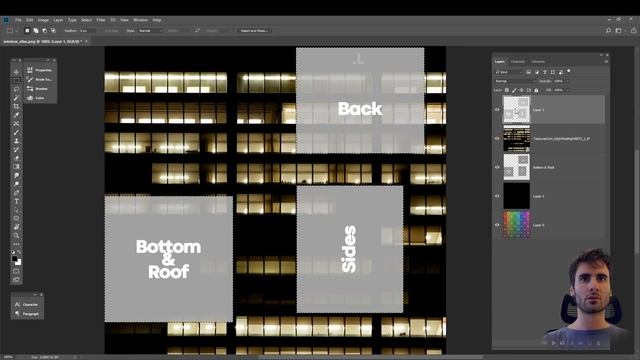
Task: Open the Brush Settings panel
Action: pos(40,79)
